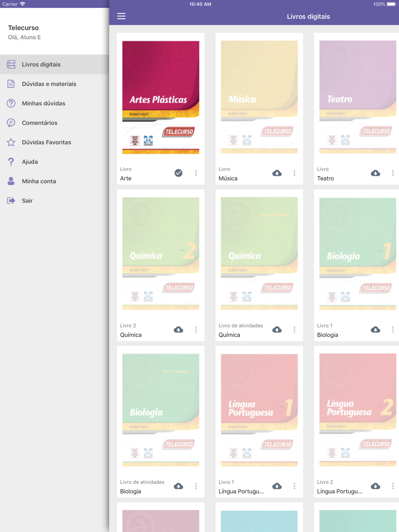Click the 'Livro de atividades' label above Química
This screenshot has height=532, width=399.
point(241,325)
